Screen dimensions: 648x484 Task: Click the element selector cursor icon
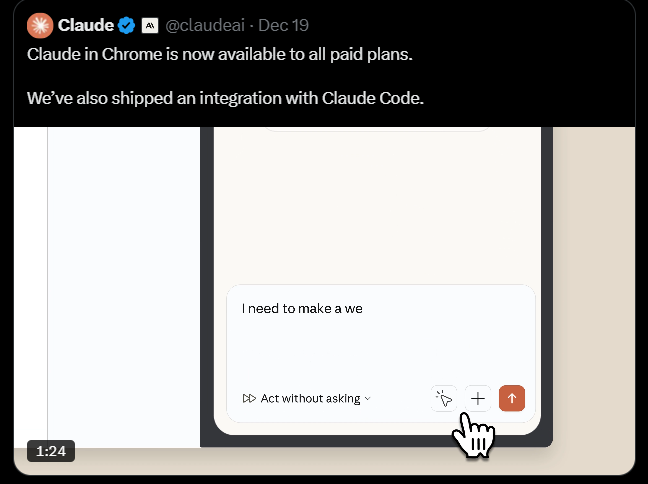[445, 398]
